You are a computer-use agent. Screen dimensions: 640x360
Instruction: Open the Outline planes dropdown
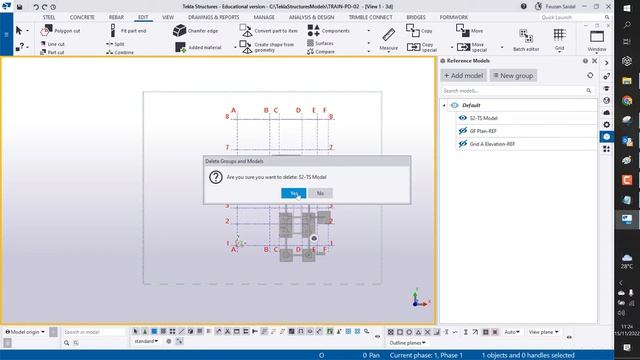pos(407,343)
